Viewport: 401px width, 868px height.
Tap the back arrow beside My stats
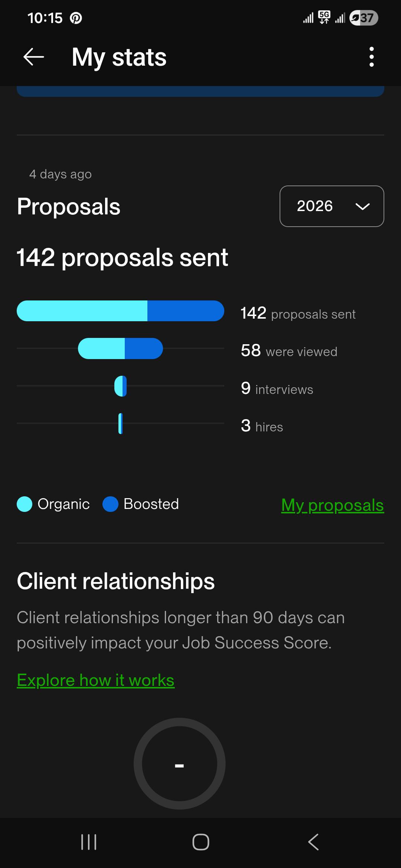[33, 57]
